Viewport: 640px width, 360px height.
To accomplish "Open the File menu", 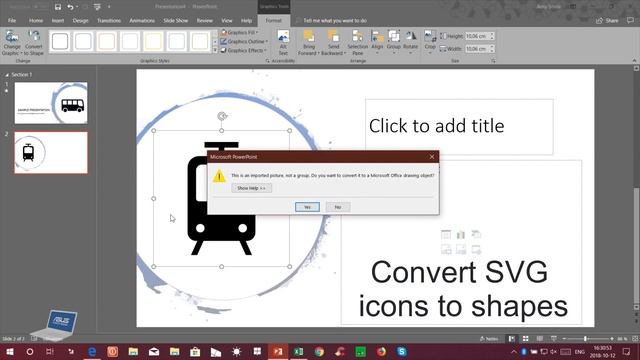I will [12, 20].
